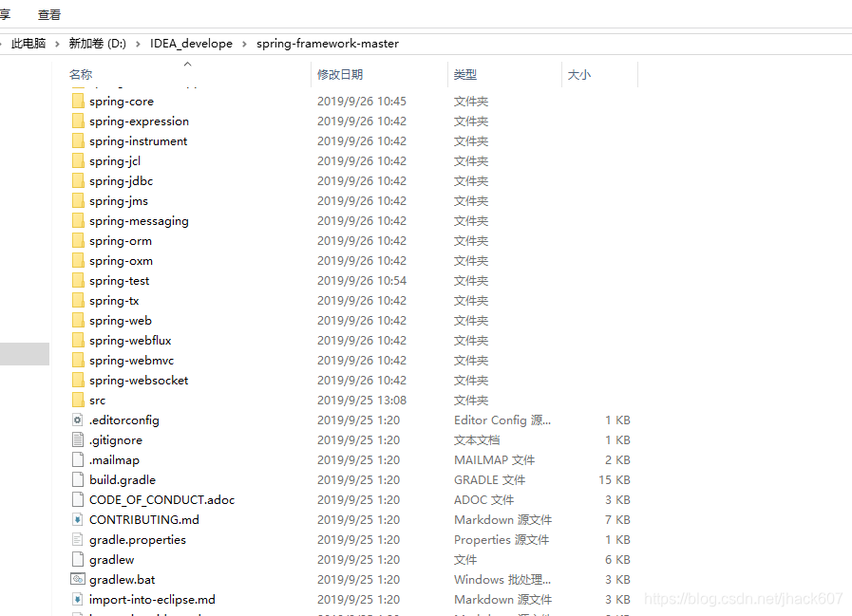The height and width of the screenshot is (616, 852).
Task: Click the .editorconfig gear file icon
Action: pyautogui.click(x=78, y=420)
